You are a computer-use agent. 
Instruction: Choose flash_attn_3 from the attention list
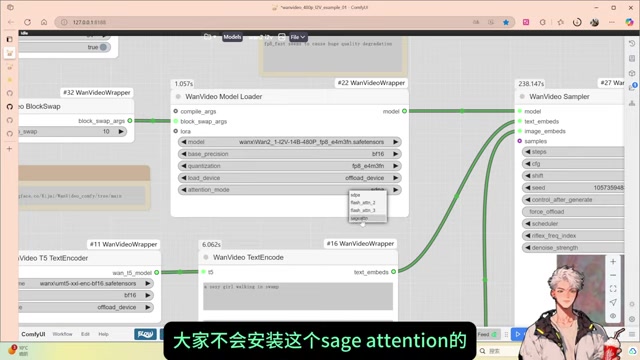[x=367, y=210]
